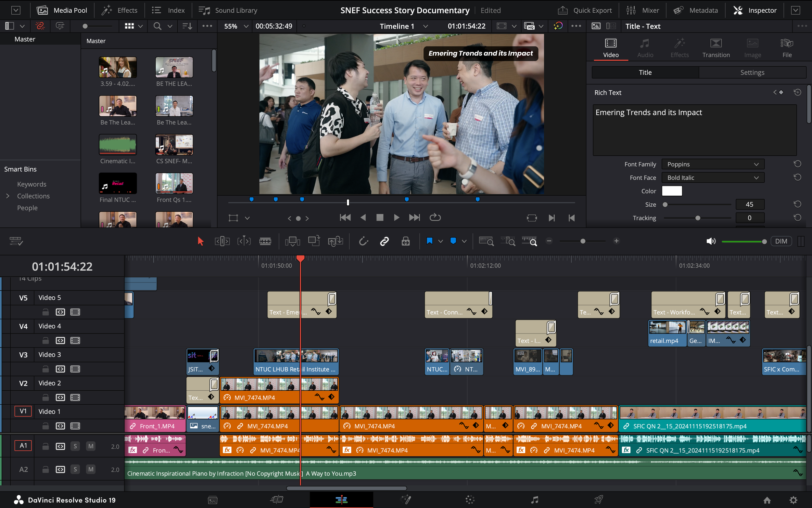Screen dimensions: 812x508
Task: Open the Font Family dropdown showing Poppins
Action: click(713, 164)
